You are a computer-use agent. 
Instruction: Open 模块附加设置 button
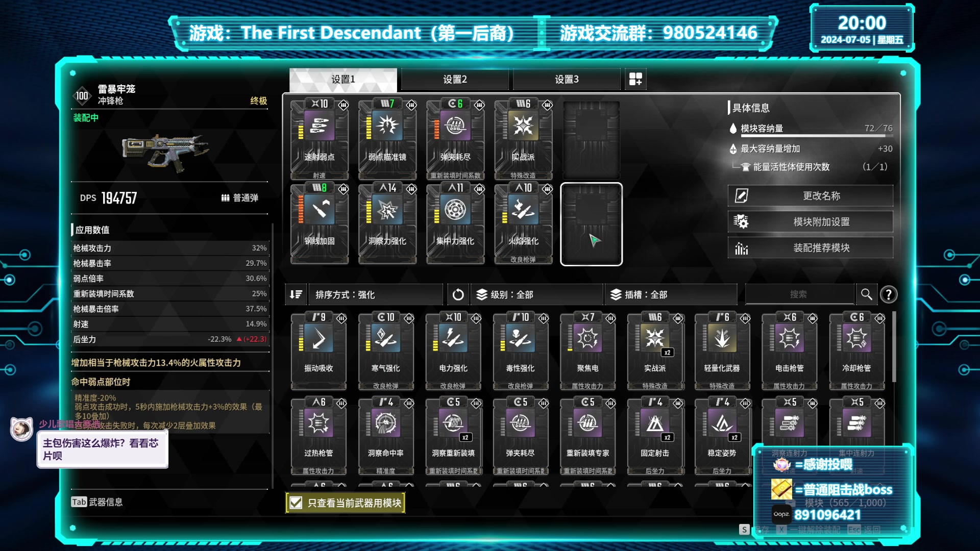pyautogui.click(x=811, y=222)
